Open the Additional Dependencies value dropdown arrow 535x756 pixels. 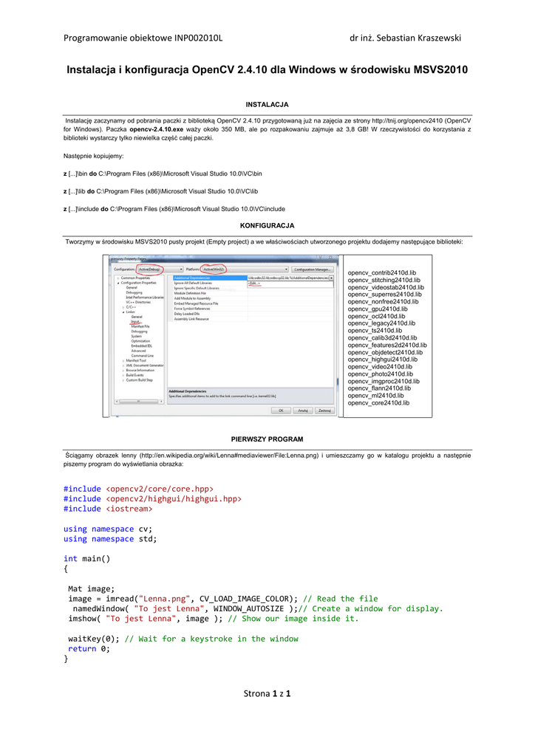coord(331,278)
